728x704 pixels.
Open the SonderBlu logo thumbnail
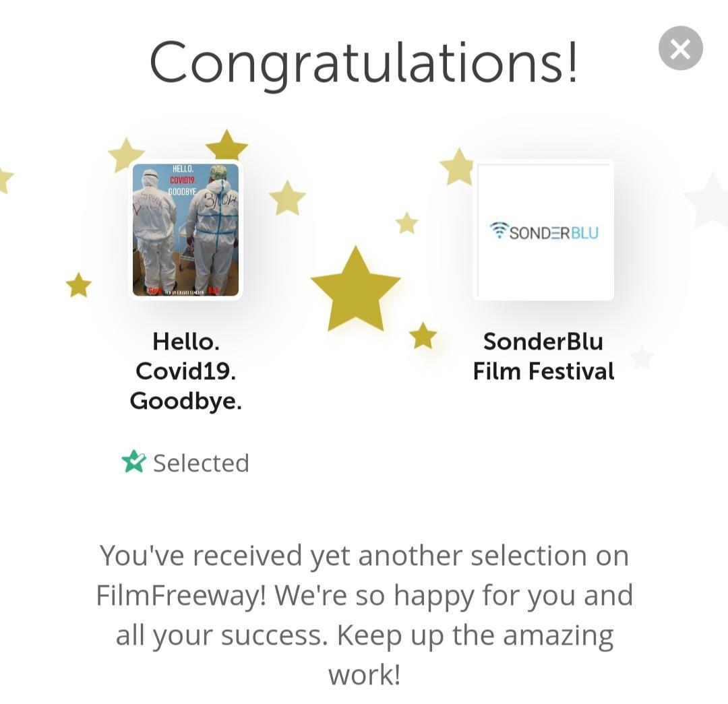(x=543, y=230)
